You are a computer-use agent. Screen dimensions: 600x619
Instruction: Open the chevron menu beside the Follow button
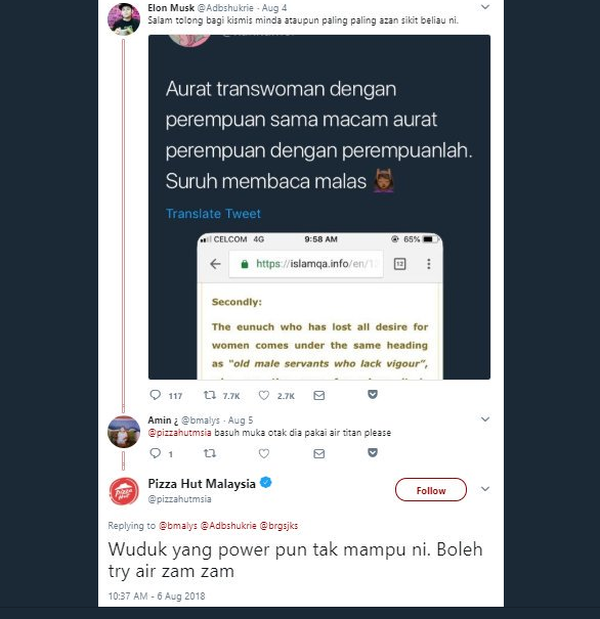click(485, 489)
